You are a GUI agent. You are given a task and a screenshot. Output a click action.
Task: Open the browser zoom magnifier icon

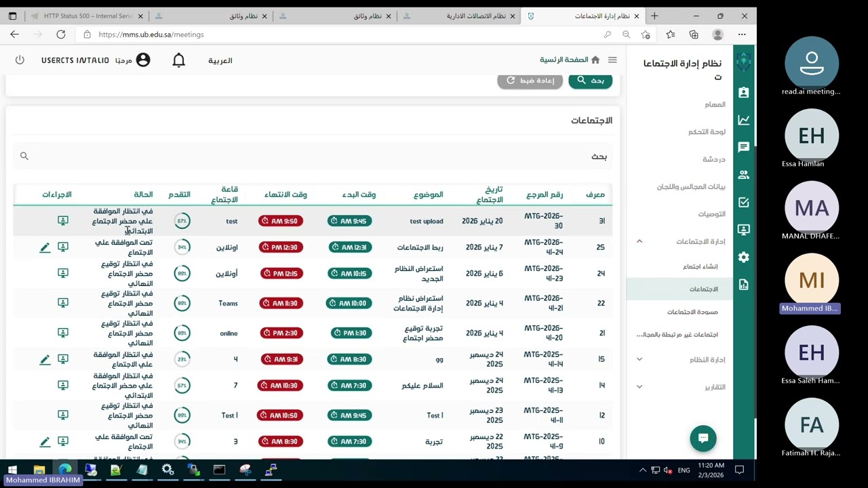pyautogui.click(x=627, y=35)
